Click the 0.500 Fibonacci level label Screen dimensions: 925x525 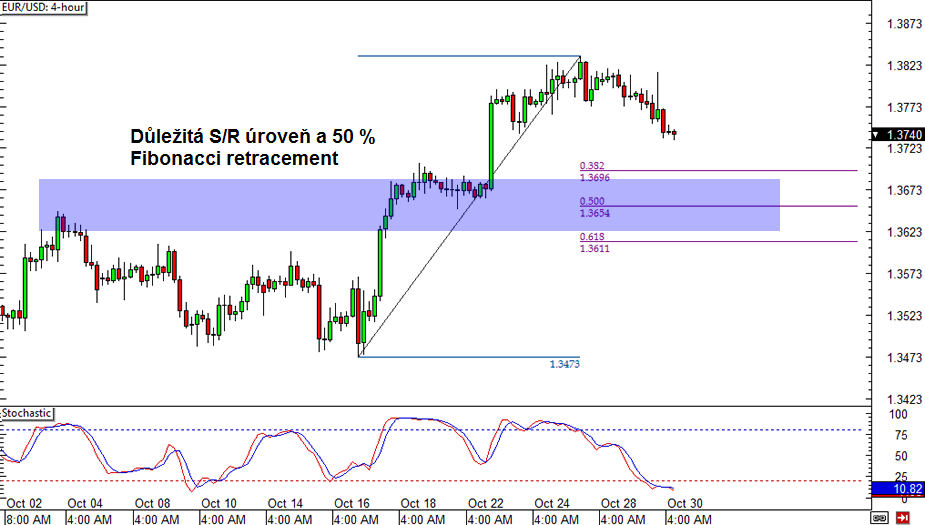pyautogui.click(x=592, y=201)
